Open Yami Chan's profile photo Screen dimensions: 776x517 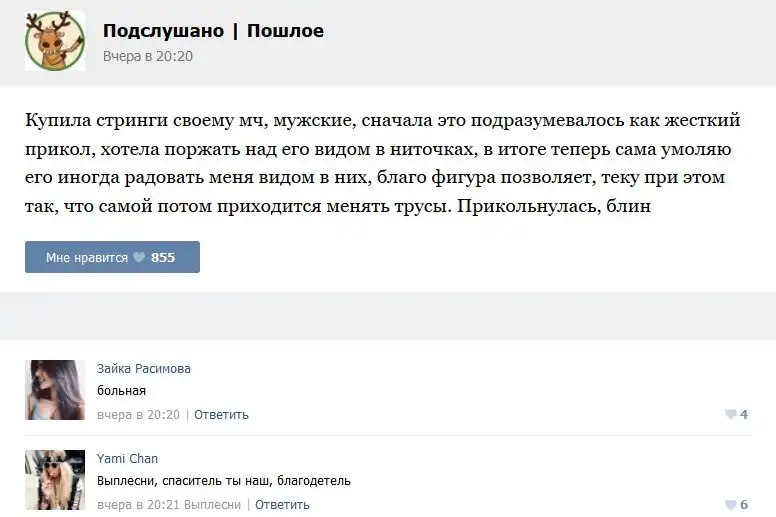54,480
